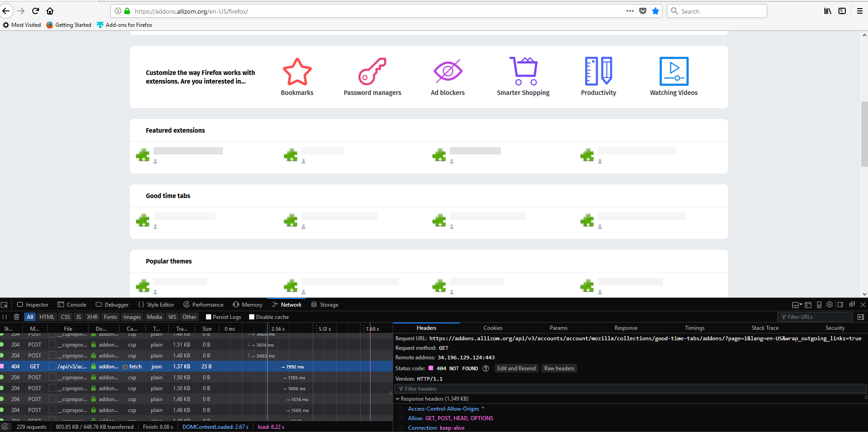The width and height of the screenshot is (868, 432).
Task: Toggle the bookmark star for this page
Action: (656, 11)
